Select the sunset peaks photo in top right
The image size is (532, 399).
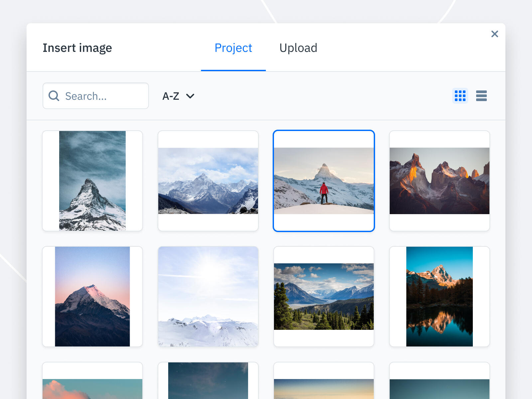pos(440,181)
